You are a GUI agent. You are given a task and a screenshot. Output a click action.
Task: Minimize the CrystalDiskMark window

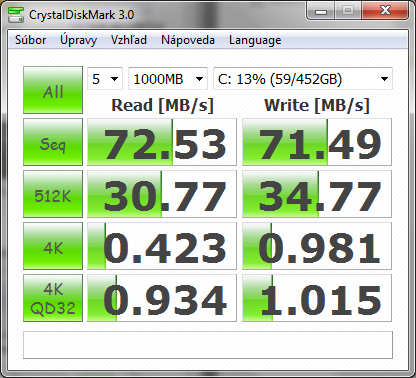pyautogui.click(x=321, y=11)
